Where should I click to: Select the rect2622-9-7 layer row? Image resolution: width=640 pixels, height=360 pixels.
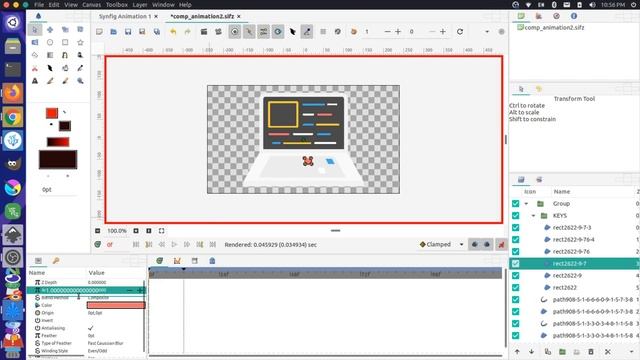click(575, 264)
